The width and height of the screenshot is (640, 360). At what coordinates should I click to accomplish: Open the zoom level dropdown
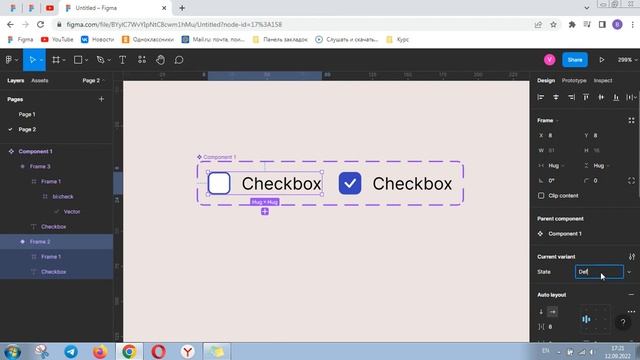tap(627, 60)
